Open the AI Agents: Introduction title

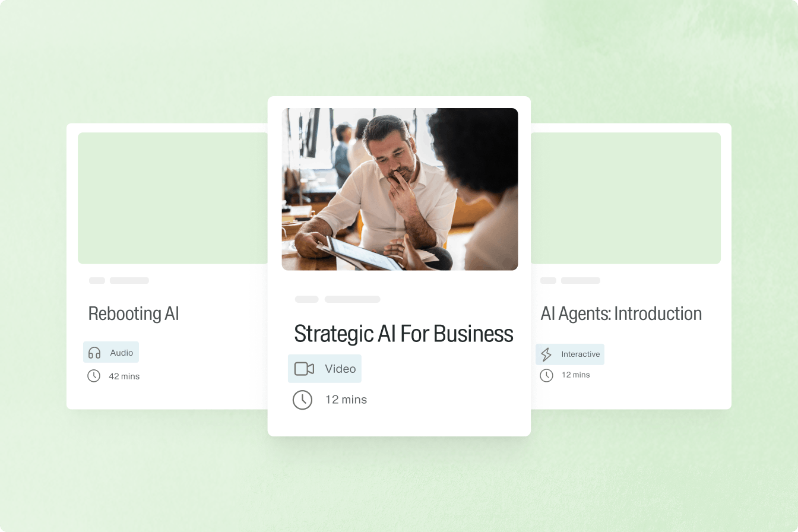[x=621, y=313]
